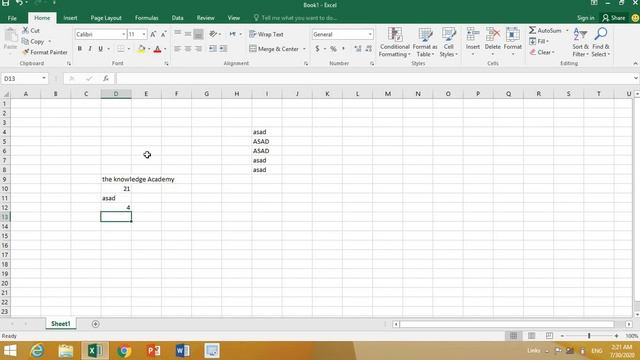Click the Accounting dollar format icon
The width and height of the screenshot is (640, 360).
pyautogui.click(x=317, y=49)
